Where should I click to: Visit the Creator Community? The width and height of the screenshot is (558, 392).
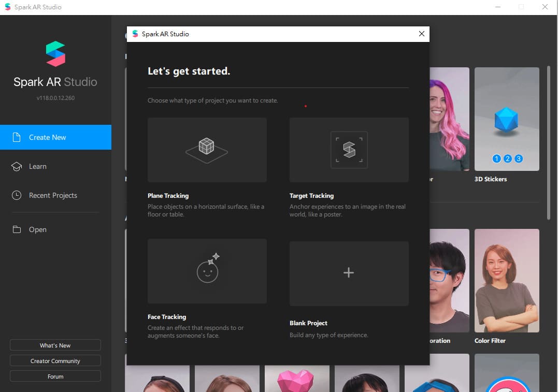[55, 361]
